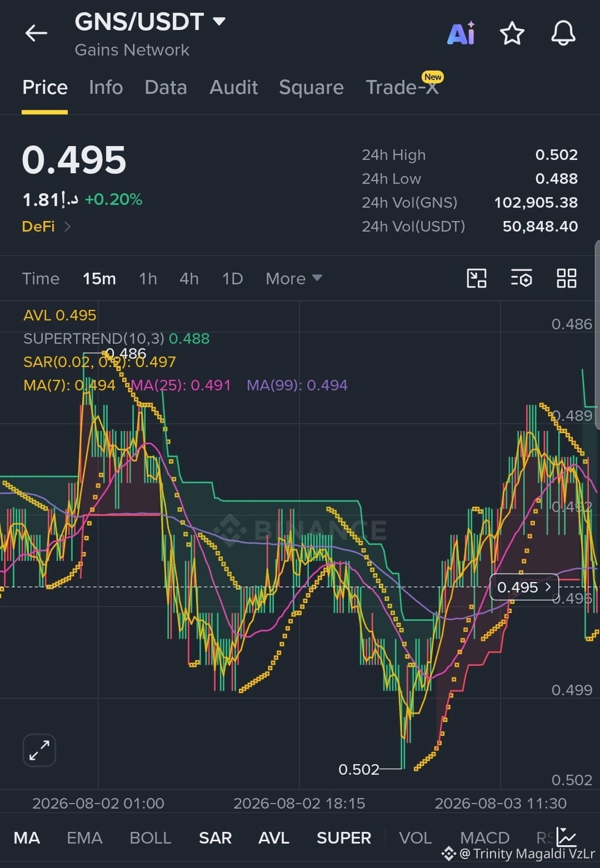600x868 pixels.
Task: Toggle the VOL sub-indicator
Action: (x=415, y=837)
